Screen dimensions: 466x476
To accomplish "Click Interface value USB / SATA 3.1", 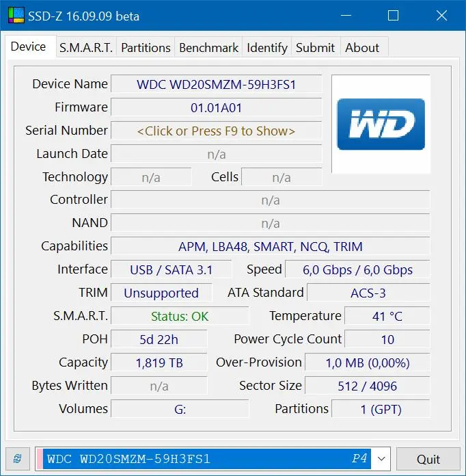I will pos(171,269).
